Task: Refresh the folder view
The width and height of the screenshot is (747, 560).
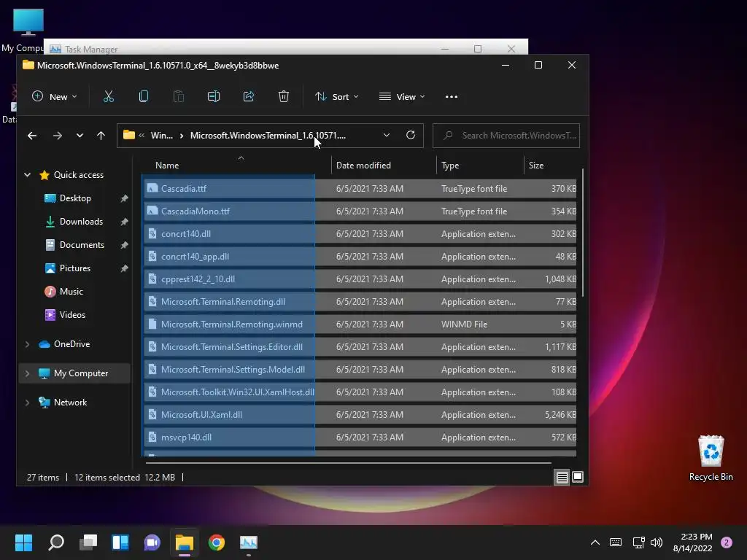Action: 410,135
